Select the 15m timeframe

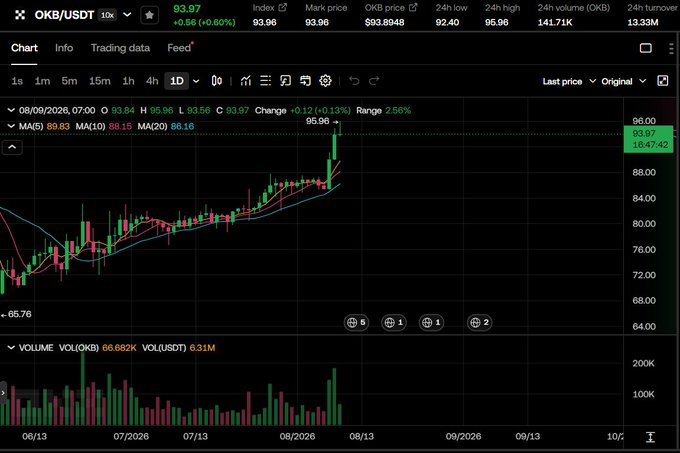(x=99, y=81)
